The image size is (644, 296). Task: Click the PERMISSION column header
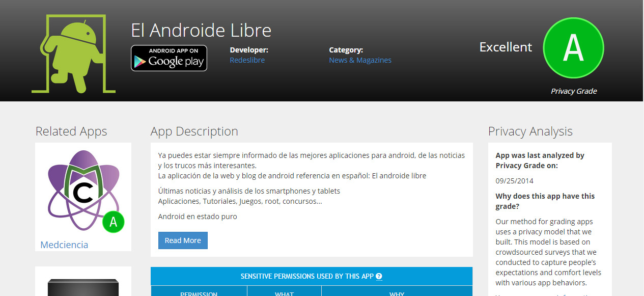coord(199,293)
